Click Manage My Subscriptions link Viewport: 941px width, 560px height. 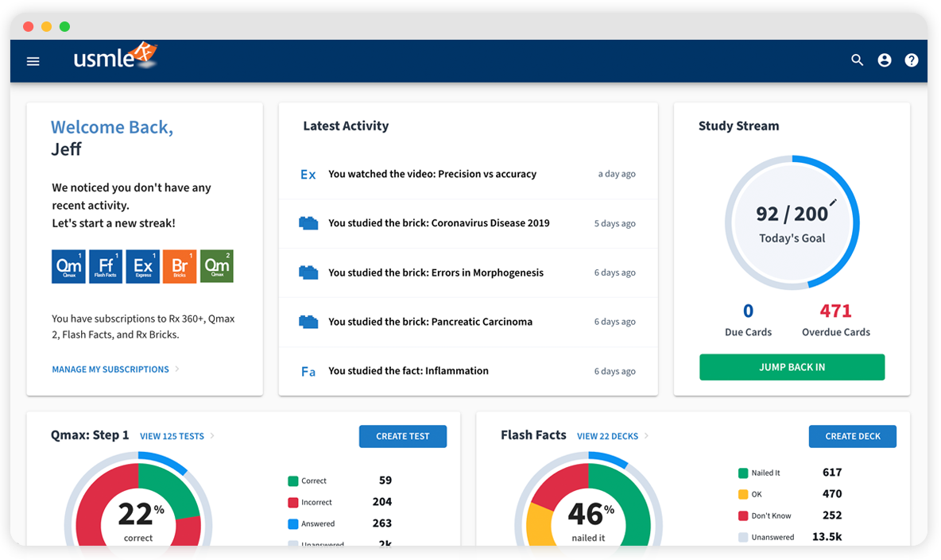click(x=110, y=369)
